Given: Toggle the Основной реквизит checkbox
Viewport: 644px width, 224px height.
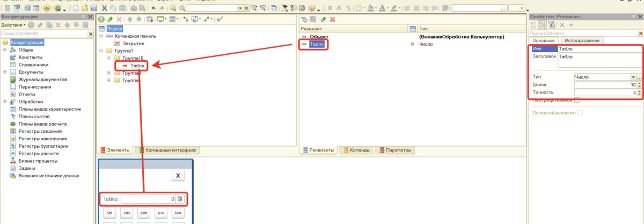Looking at the screenshot, I should point(580,113).
